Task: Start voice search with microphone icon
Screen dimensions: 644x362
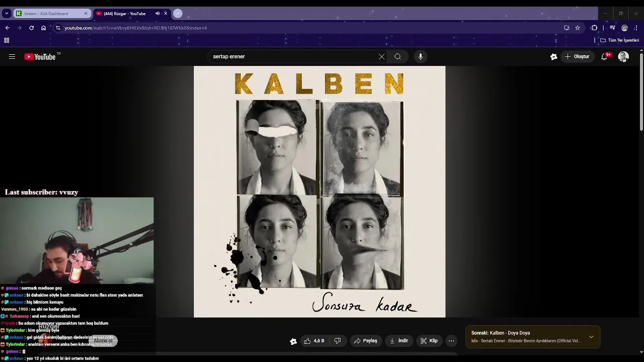Action: (x=421, y=57)
